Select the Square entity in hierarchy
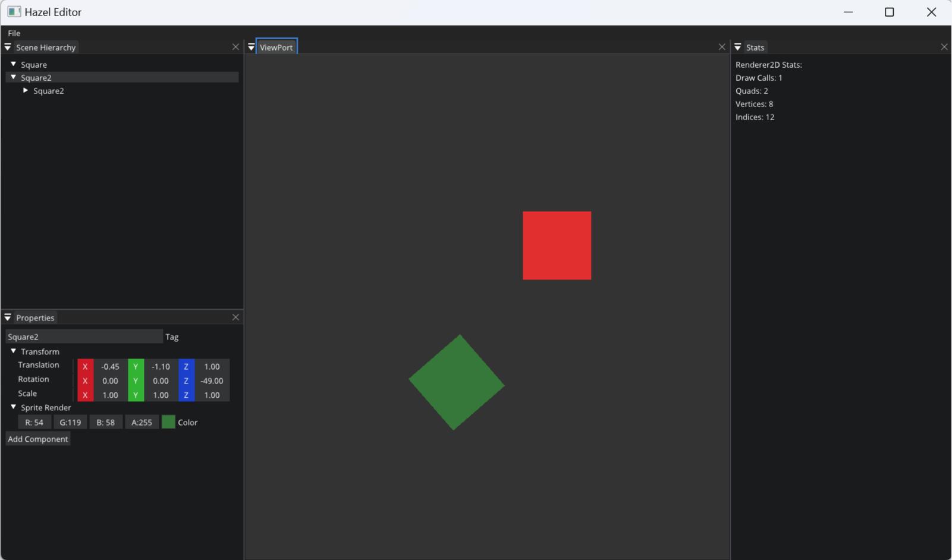 click(34, 65)
